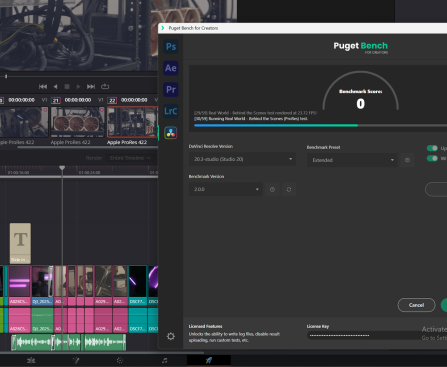This screenshot has height=367, width=447.
Task: Click 'Apple ProRes 422' label under clip 21
Action: tap(70, 142)
